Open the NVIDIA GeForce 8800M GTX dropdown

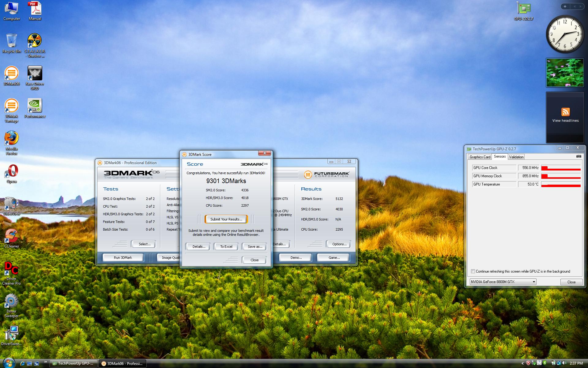tap(503, 282)
